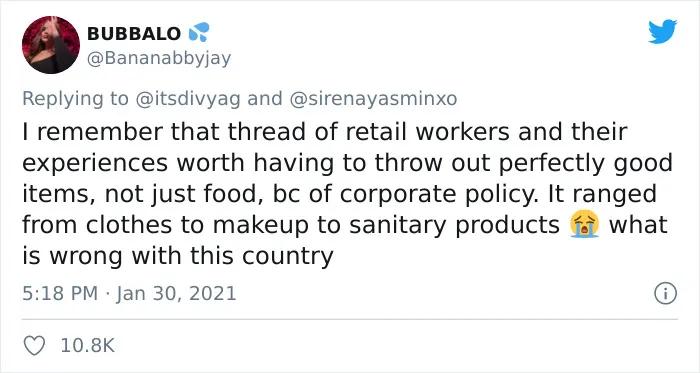Like the tweet with heart icon
Screen dimensions: 700x373
(x=34, y=346)
